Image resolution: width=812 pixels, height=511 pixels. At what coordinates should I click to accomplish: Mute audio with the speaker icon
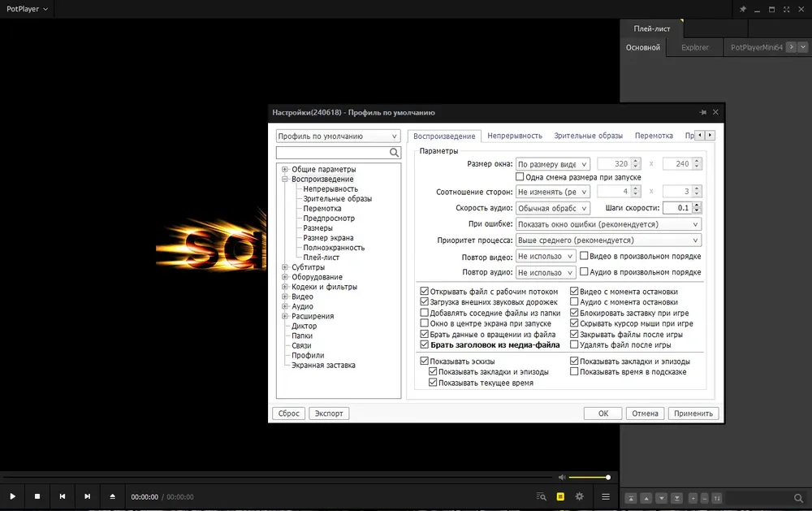pyautogui.click(x=563, y=478)
